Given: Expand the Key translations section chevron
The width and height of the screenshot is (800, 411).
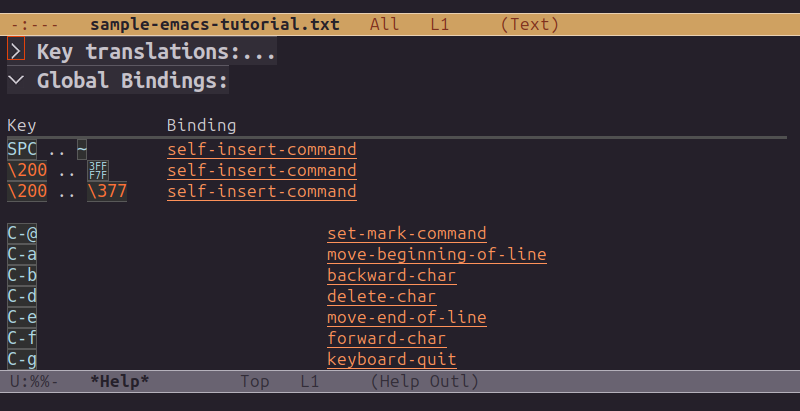Looking at the screenshot, I should click(16, 49).
